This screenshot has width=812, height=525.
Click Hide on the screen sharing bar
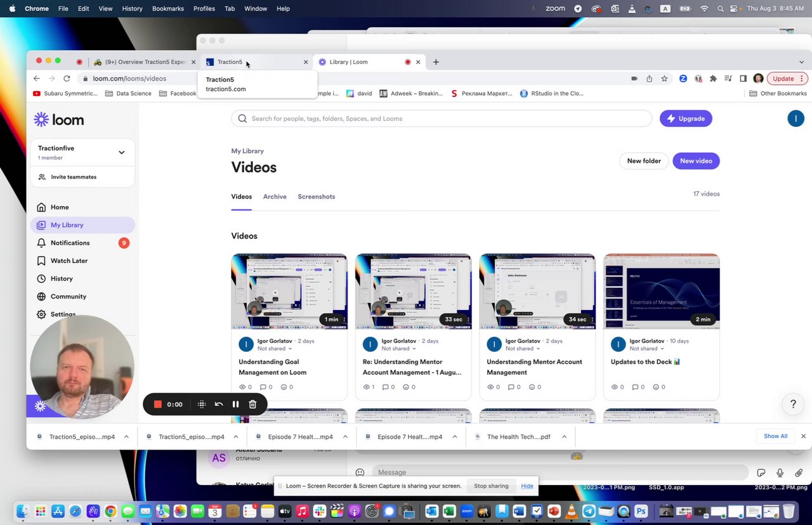(527, 486)
